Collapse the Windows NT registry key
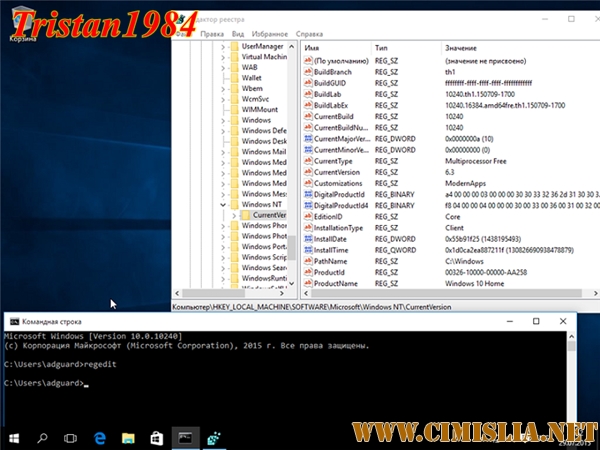Viewport: 600px width, 450px height. coord(223,203)
